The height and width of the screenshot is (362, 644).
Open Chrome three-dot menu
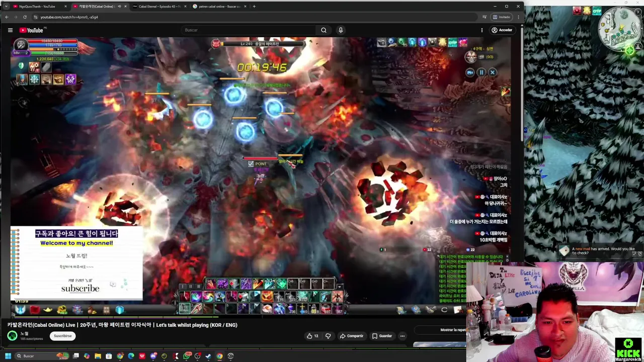(518, 17)
